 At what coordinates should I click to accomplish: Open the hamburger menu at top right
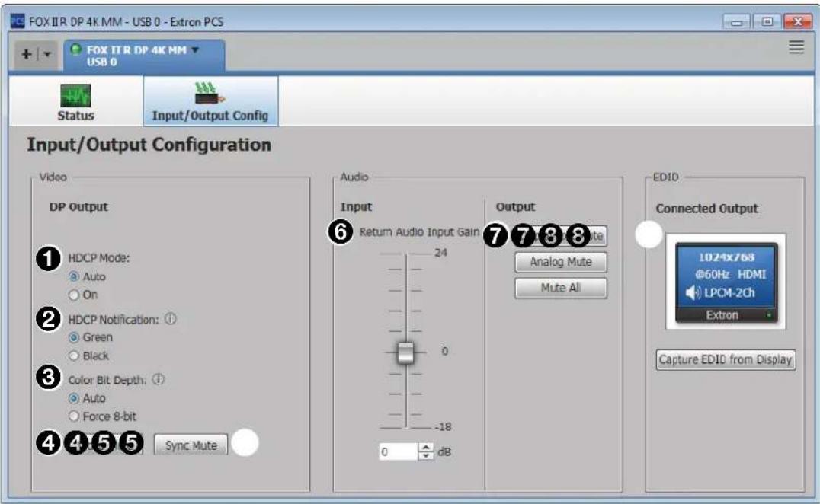796,47
